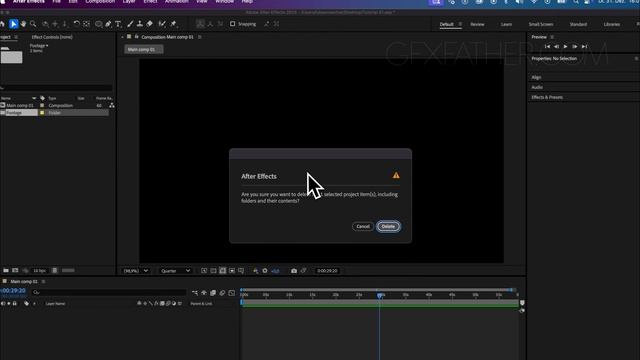Viewport: 640px width, 360px height.
Task: Switch to the Default workspace
Action: pyautogui.click(x=447, y=24)
